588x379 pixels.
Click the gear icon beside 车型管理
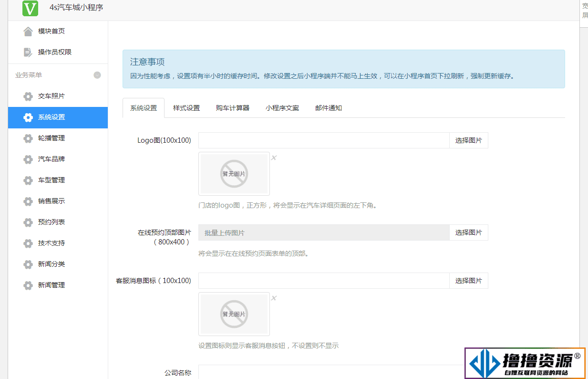(28, 180)
